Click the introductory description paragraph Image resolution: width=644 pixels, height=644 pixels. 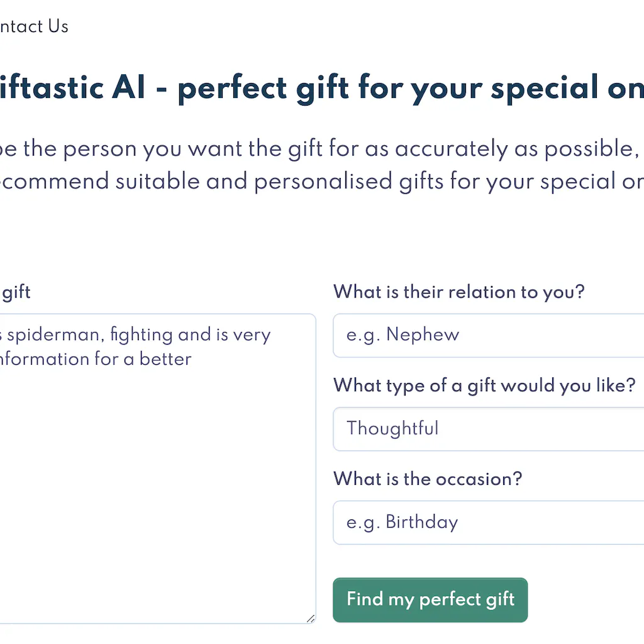pyautogui.click(x=321, y=165)
